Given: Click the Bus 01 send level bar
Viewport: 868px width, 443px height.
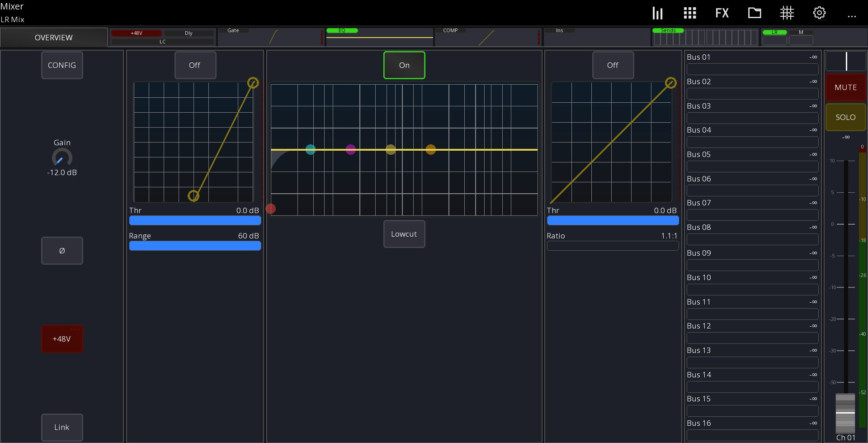Looking at the screenshot, I should 753,69.
